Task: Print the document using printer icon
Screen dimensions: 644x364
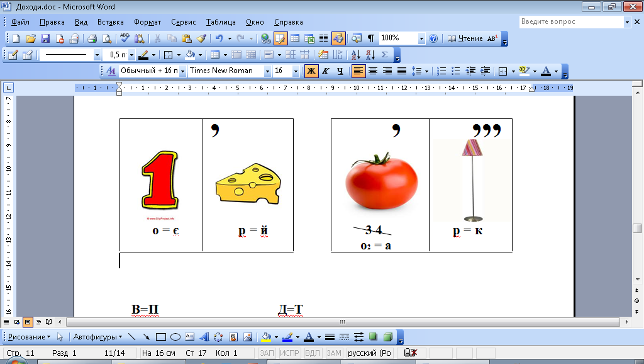Action: coord(92,38)
